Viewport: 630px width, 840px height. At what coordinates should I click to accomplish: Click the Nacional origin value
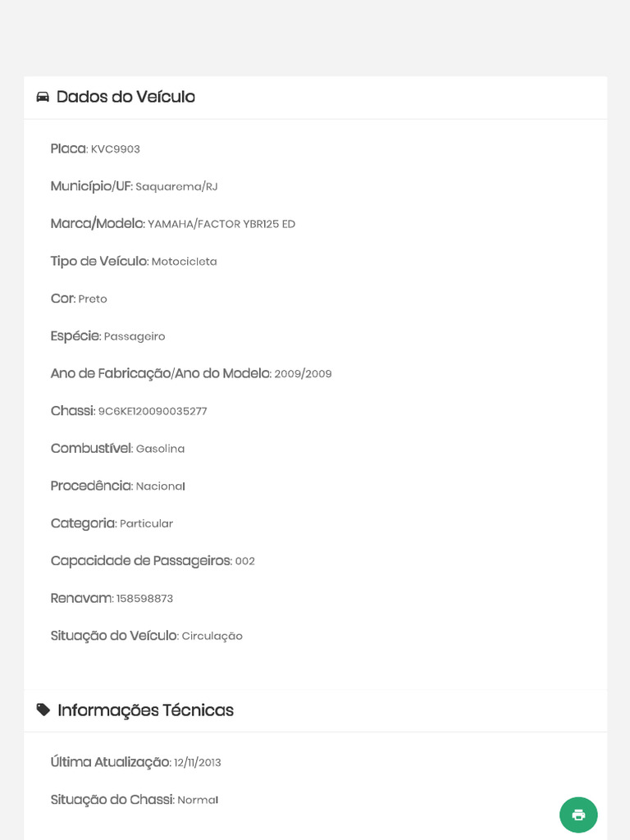coord(160,486)
